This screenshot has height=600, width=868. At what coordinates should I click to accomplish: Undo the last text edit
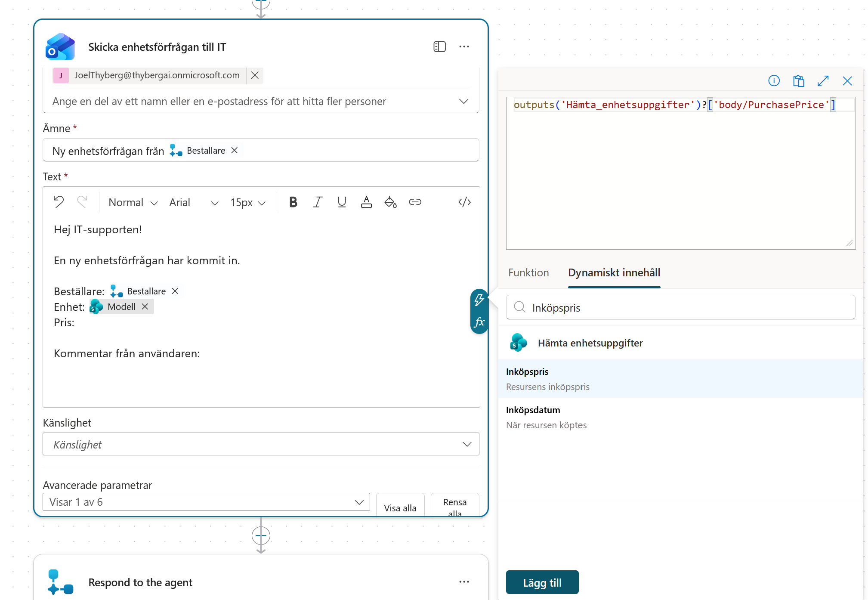pyautogui.click(x=59, y=202)
